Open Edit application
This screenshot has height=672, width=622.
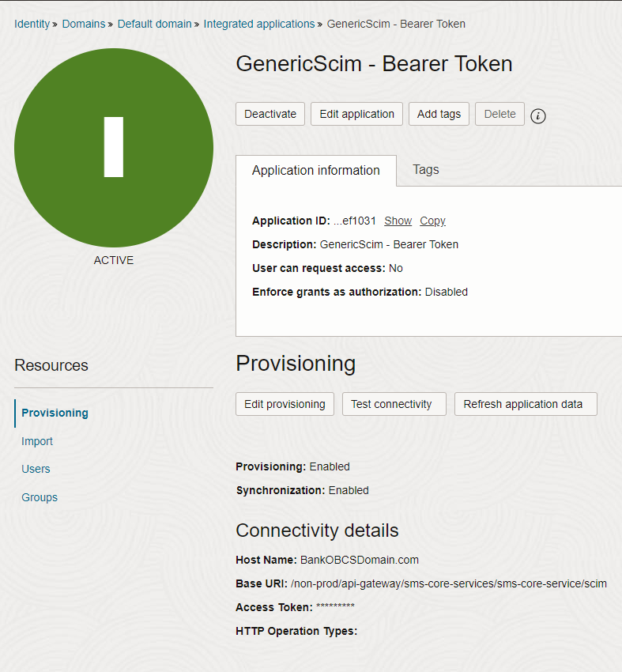pyautogui.click(x=356, y=114)
